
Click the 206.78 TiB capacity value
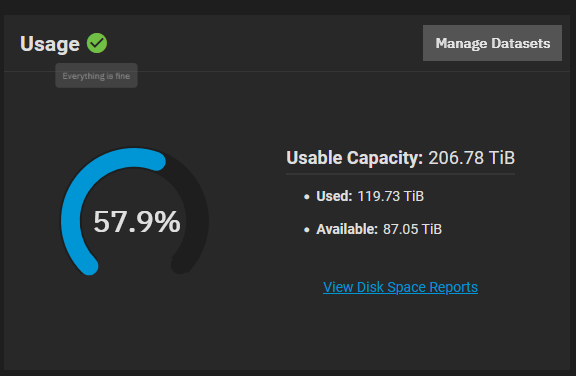[472, 158]
